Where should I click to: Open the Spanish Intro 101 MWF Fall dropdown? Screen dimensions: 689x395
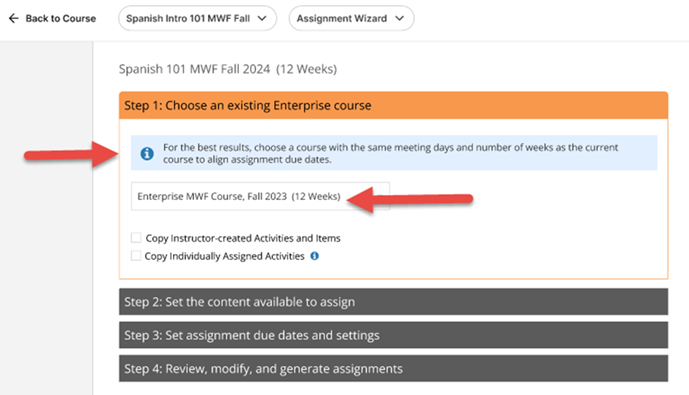click(197, 18)
